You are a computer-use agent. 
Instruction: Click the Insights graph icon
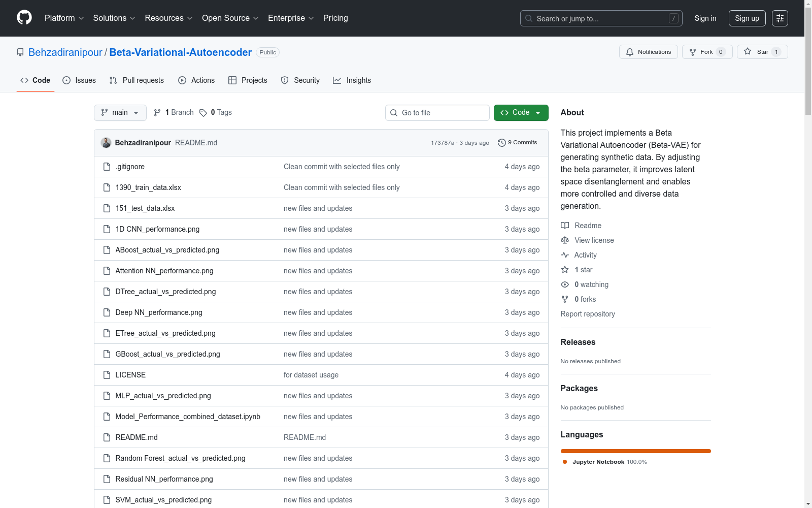(337, 80)
